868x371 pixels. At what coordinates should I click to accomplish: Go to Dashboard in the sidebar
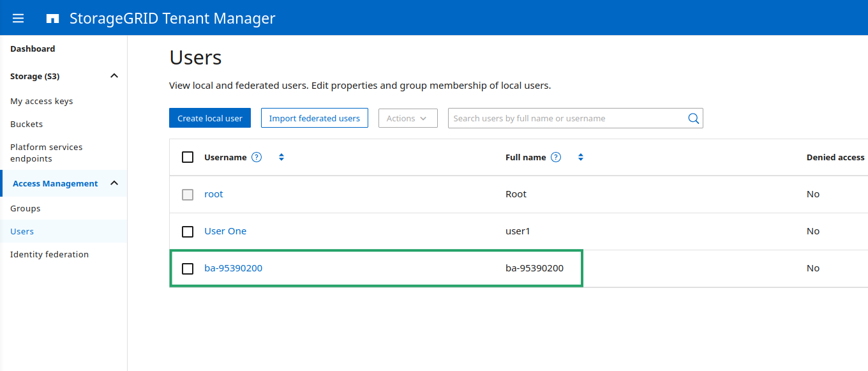[33, 49]
